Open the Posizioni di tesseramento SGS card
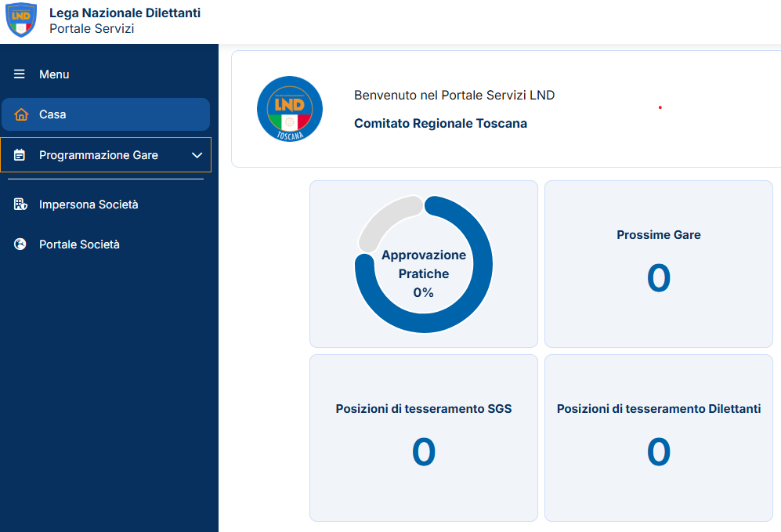The image size is (781, 532). point(423,437)
